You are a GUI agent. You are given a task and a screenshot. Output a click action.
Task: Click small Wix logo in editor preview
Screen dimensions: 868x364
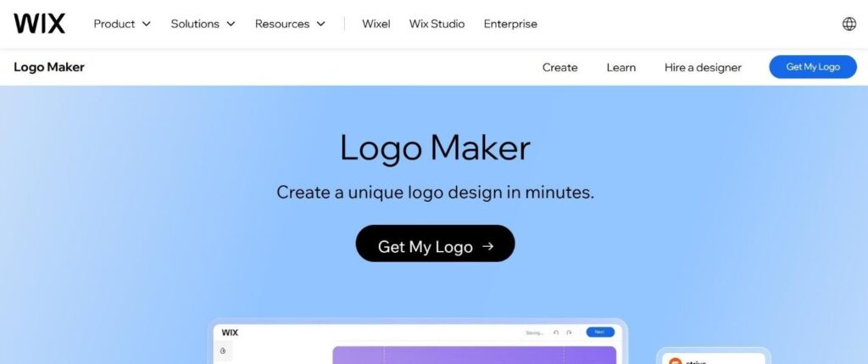click(x=230, y=333)
